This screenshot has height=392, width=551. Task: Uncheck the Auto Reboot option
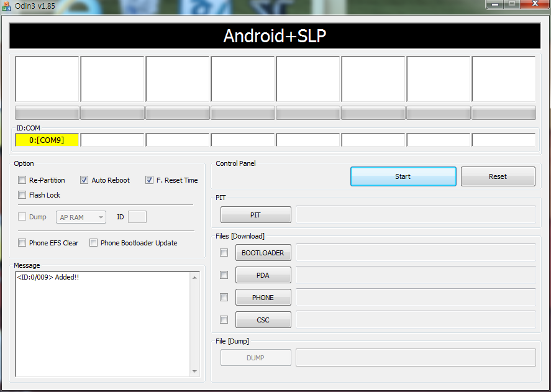[x=84, y=180]
